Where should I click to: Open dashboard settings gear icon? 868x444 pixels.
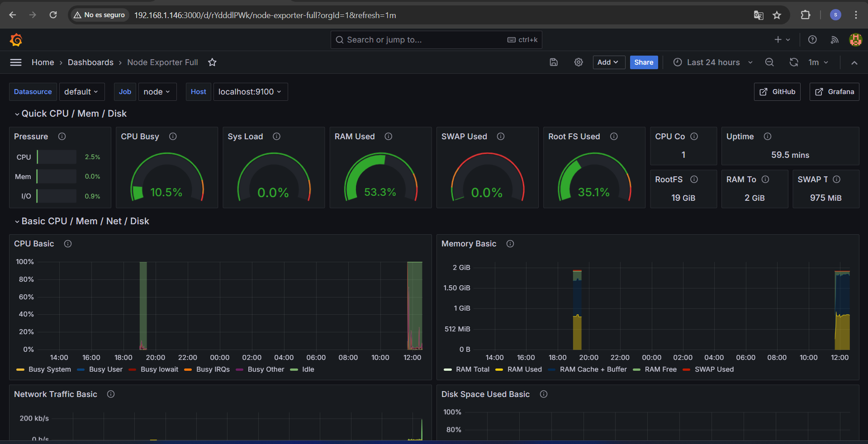tap(579, 62)
